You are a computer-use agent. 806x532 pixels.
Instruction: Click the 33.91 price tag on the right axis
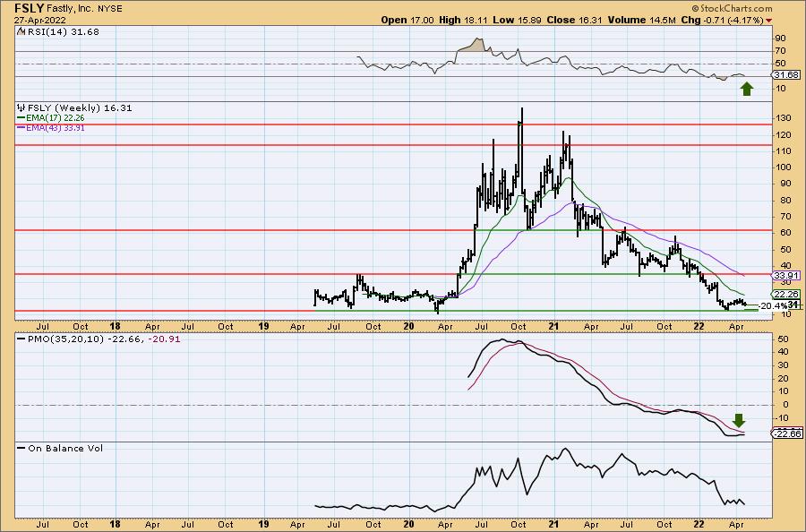(x=786, y=276)
